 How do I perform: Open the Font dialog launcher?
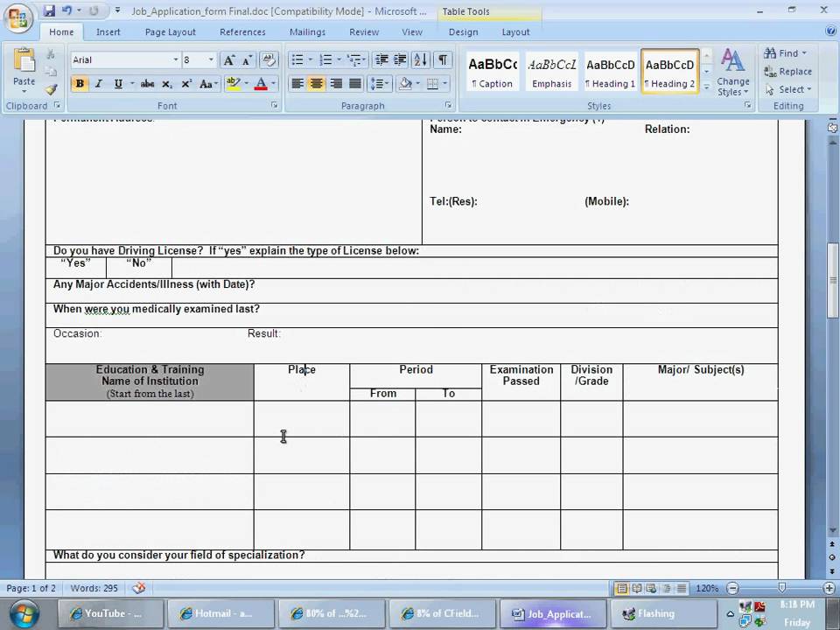[x=274, y=106]
